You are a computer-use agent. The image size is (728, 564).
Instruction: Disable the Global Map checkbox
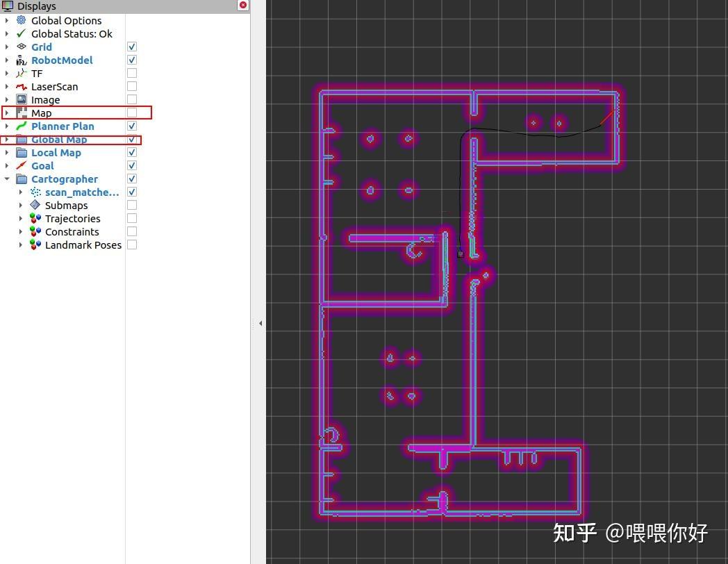tap(131, 139)
